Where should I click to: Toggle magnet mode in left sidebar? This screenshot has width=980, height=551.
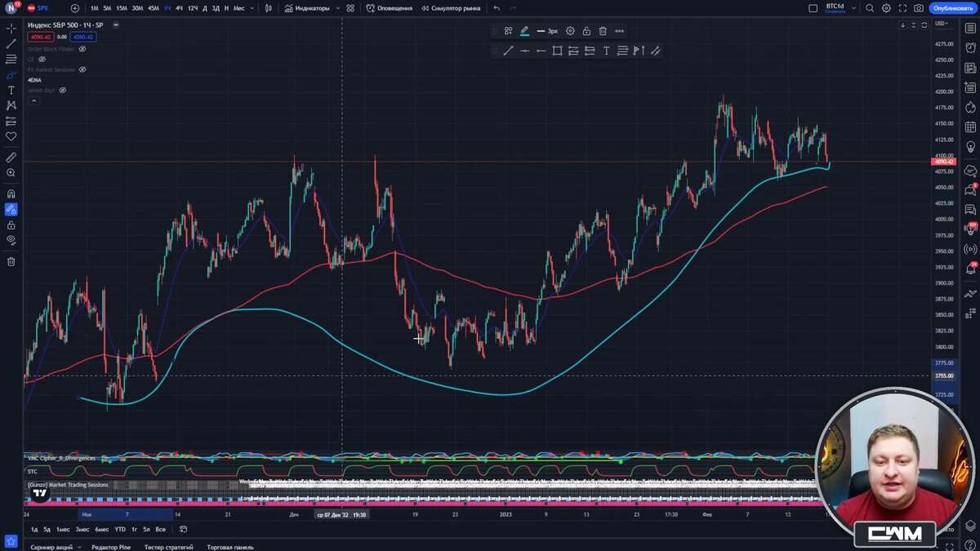(11, 193)
